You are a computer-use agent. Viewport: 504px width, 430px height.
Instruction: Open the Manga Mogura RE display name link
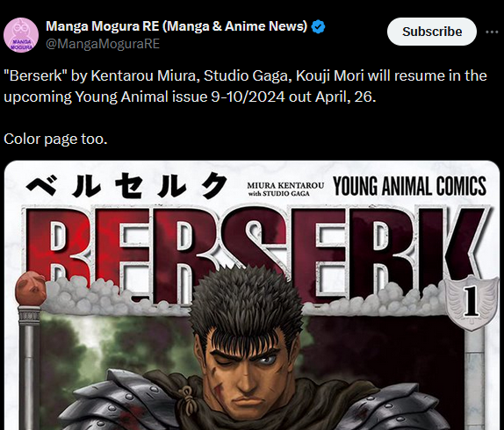[x=176, y=26]
